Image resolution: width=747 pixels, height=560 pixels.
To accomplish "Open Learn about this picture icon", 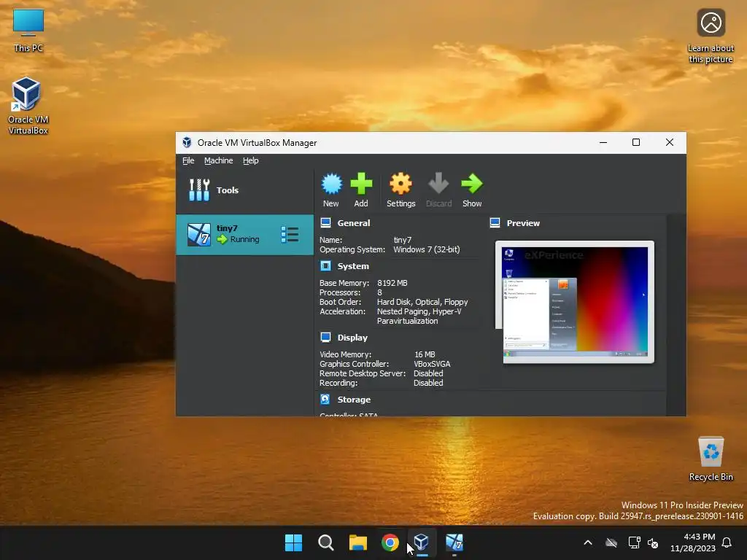I will click(711, 36).
